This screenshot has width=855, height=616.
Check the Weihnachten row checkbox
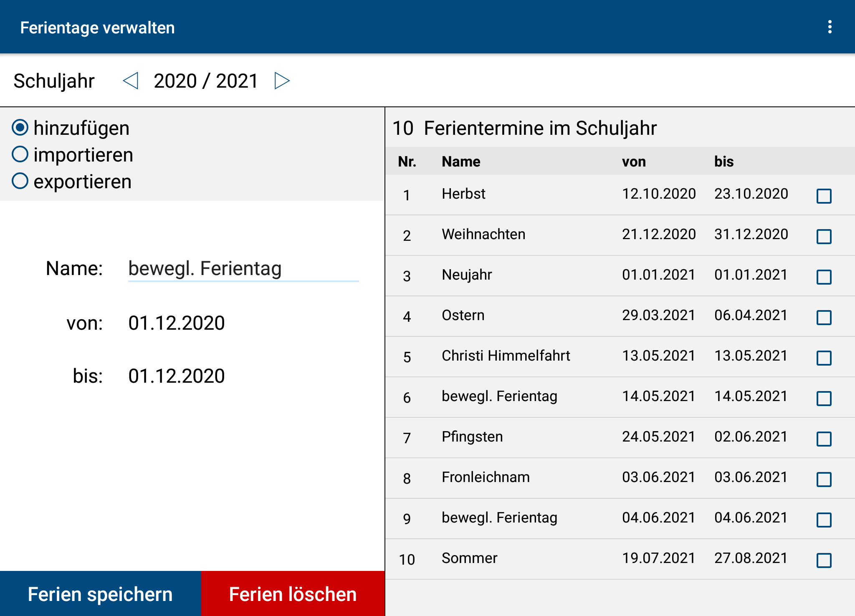click(x=824, y=236)
